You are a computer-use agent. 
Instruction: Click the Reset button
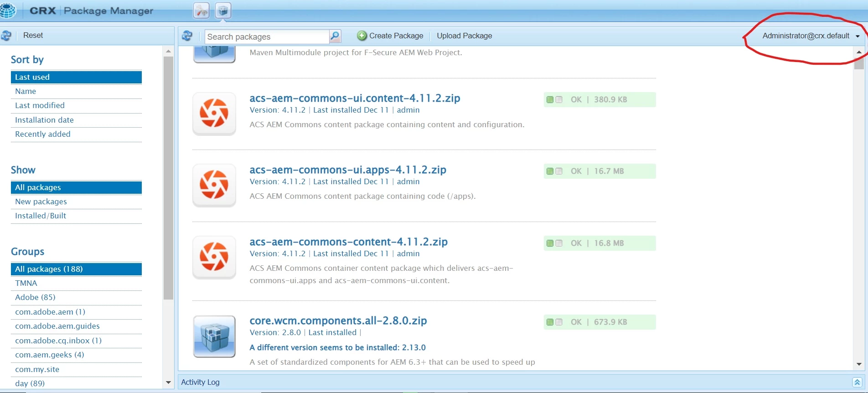(x=33, y=36)
